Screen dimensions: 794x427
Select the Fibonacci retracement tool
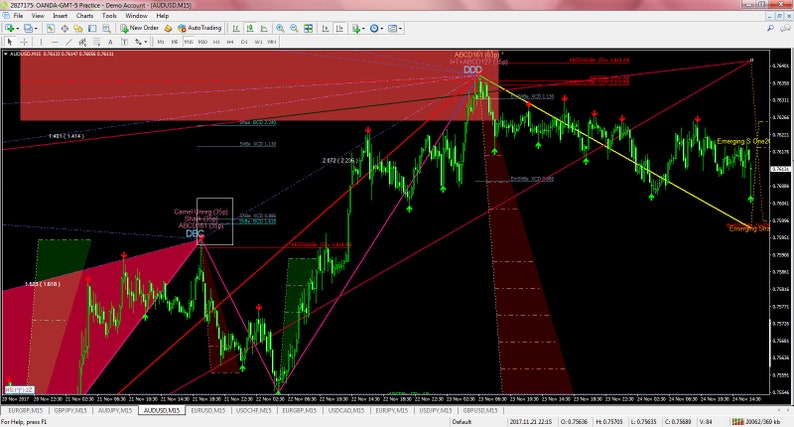[x=96, y=42]
